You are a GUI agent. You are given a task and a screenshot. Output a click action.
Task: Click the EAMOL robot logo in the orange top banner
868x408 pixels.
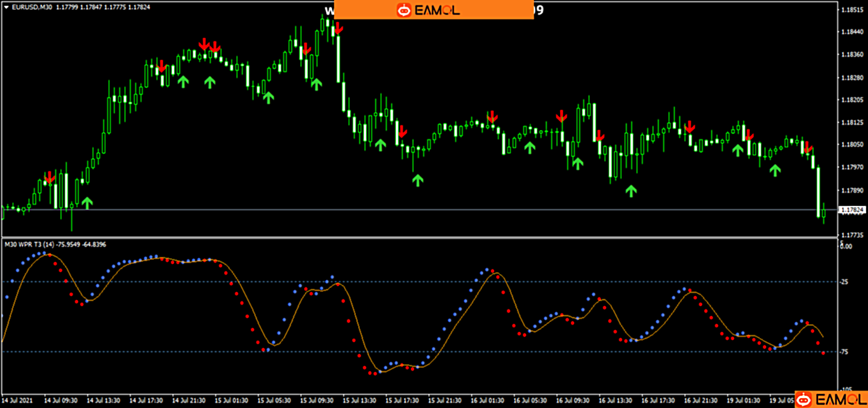click(403, 10)
